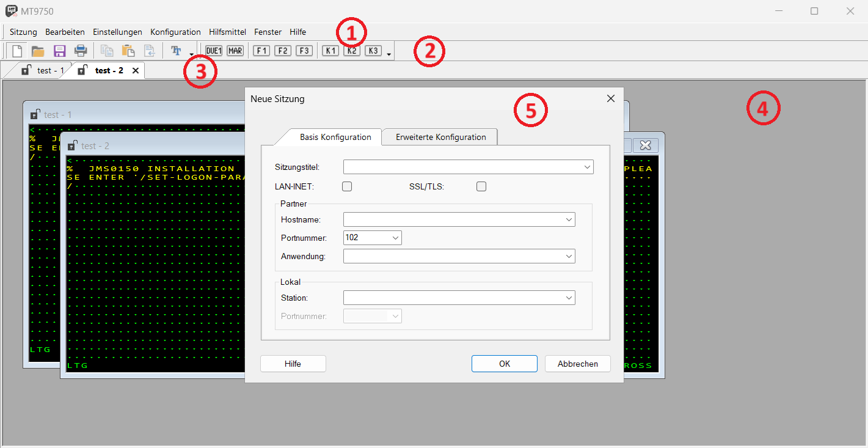Click the Anwendung input field
The height and width of the screenshot is (448, 868).
pyautogui.click(x=453, y=256)
